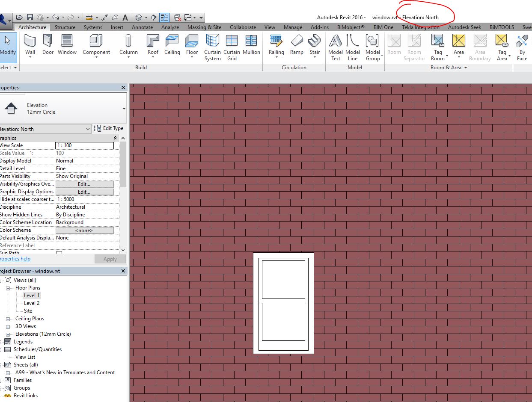Expand the Ceiling Plans tree node
This screenshot has height=402, width=532.
coord(7,318)
